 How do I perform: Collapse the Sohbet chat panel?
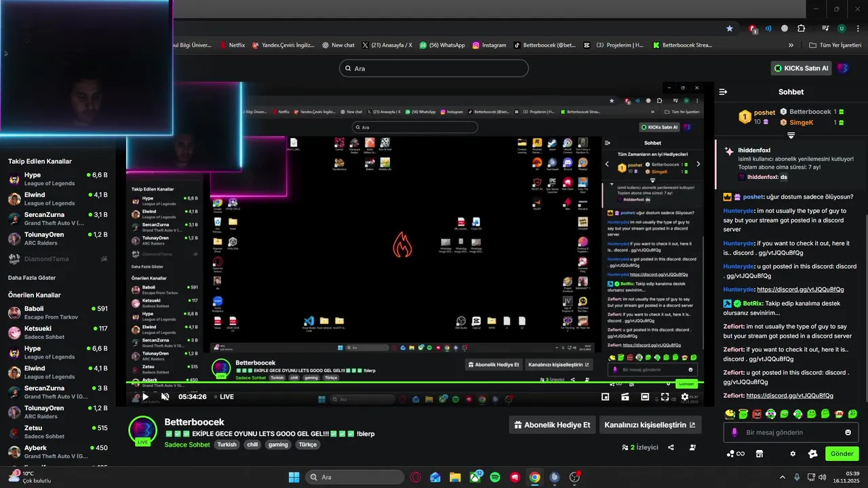click(x=724, y=91)
